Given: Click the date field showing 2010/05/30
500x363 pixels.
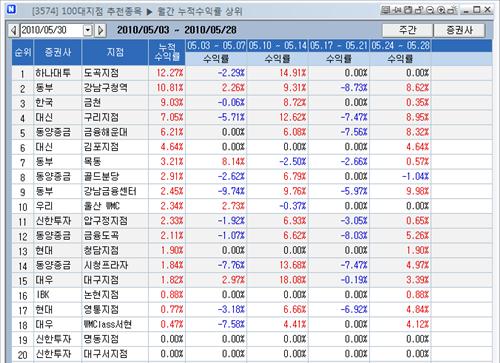Looking at the screenshot, I should click(52, 30).
